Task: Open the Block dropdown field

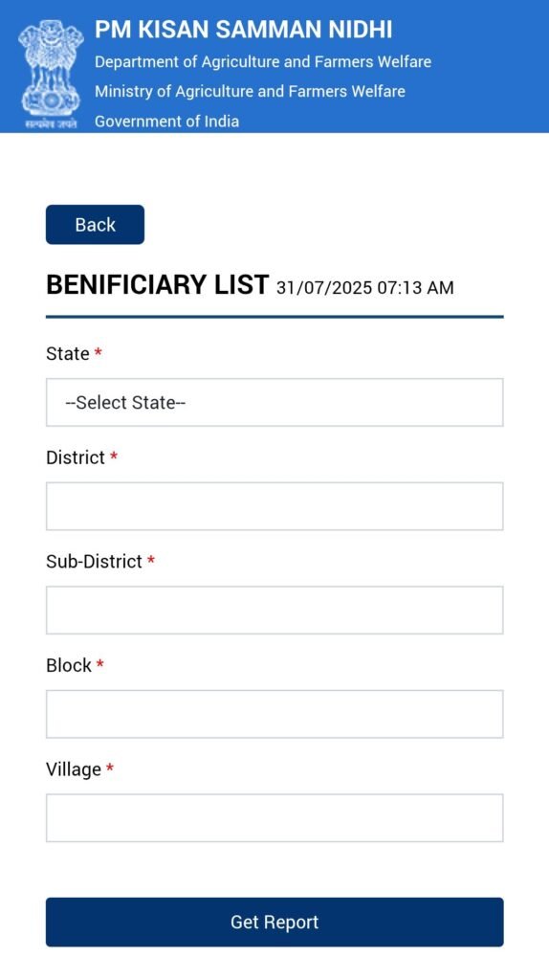Action: (274, 714)
